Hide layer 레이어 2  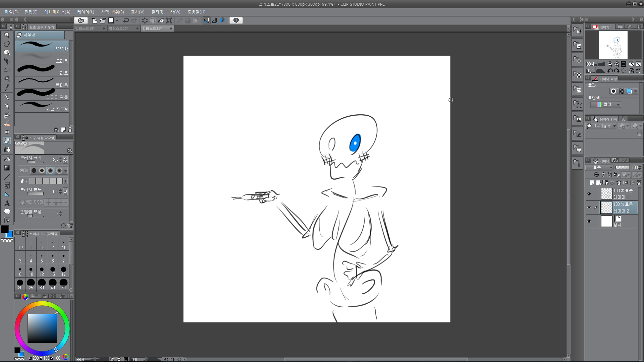589,207
